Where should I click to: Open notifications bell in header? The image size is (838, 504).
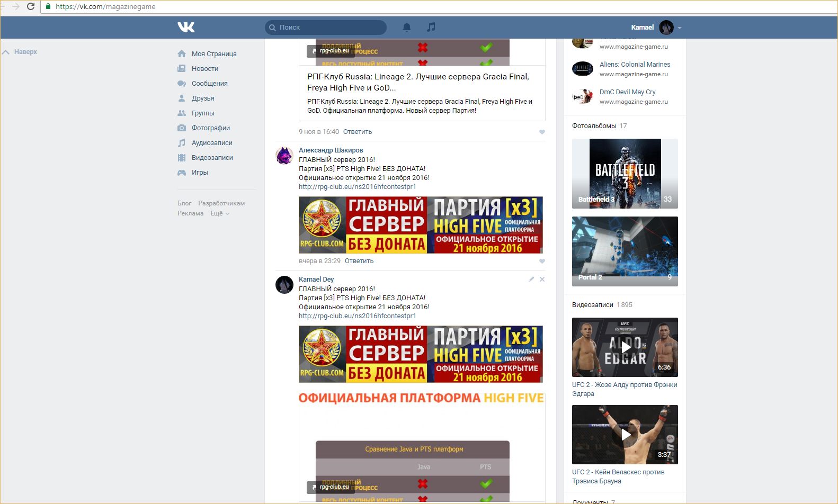(x=407, y=27)
